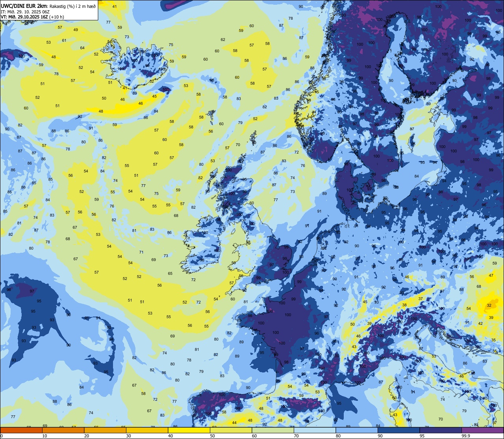The width and height of the screenshot is (504, 439).
Task: Click the '(+10 h)' forecast offset text
Action: click(56, 17)
